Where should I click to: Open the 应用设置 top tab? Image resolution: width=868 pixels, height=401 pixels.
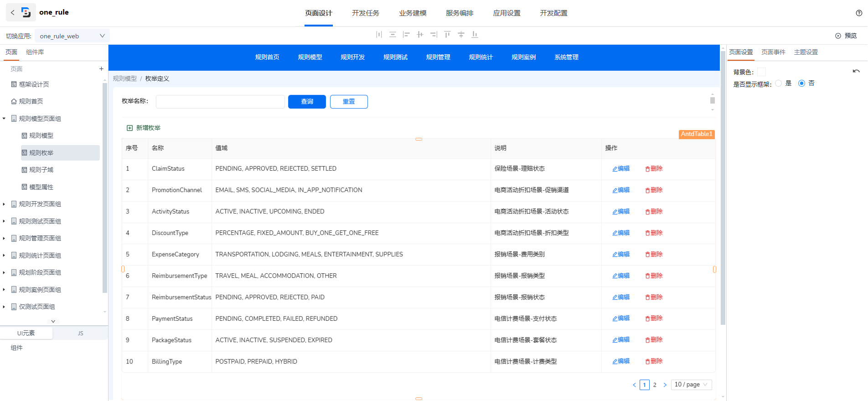coord(506,13)
